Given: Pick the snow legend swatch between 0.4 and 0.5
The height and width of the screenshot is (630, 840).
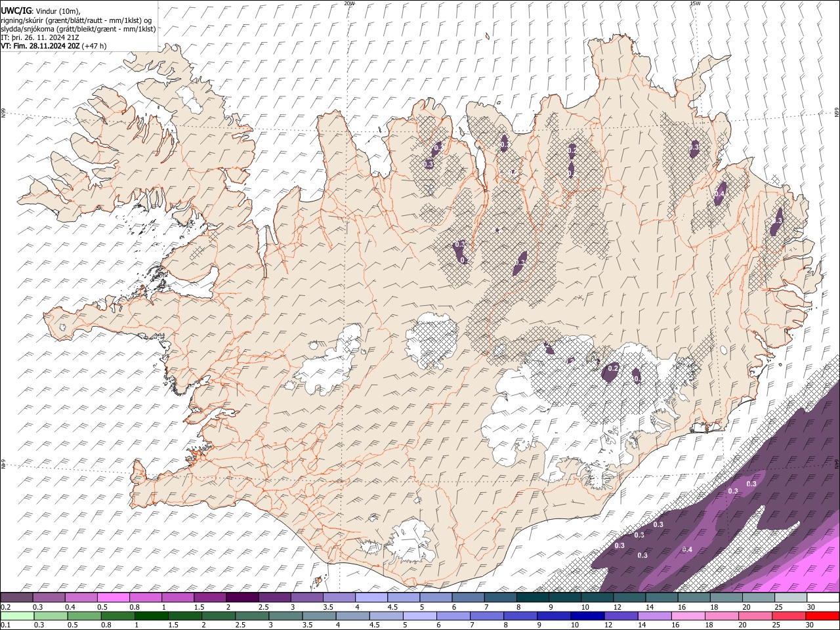Looking at the screenshot, I should pyautogui.click(x=81, y=598).
